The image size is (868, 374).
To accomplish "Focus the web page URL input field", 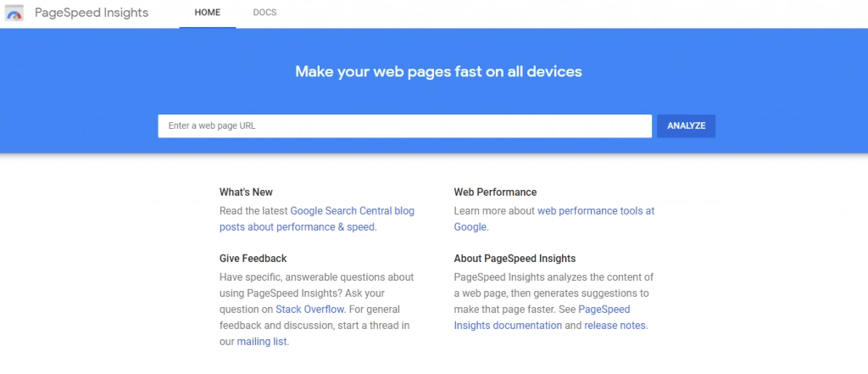I will (404, 126).
